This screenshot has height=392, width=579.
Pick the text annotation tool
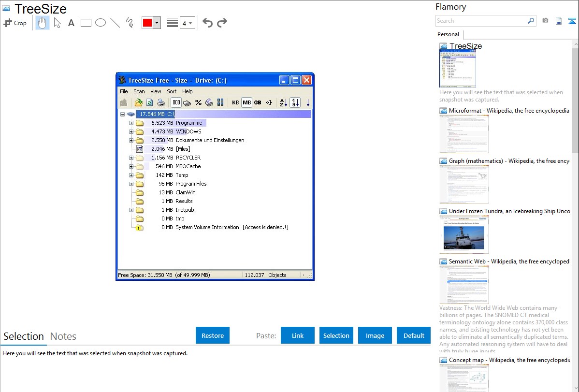tap(71, 23)
